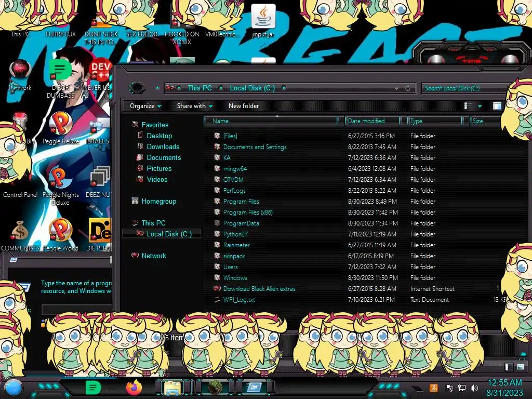Select the ProgramData folder

pyautogui.click(x=241, y=223)
